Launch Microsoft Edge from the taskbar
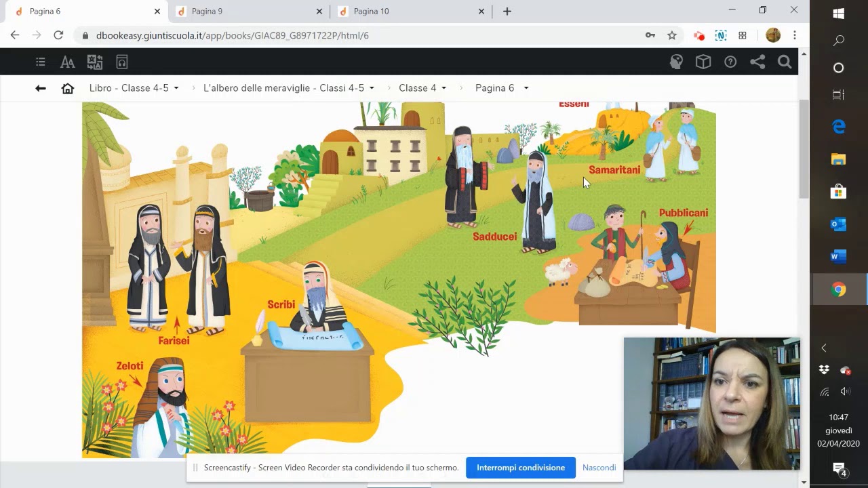The width and height of the screenshot is (868, 488). pyautogui.click(x=839, y=127)
